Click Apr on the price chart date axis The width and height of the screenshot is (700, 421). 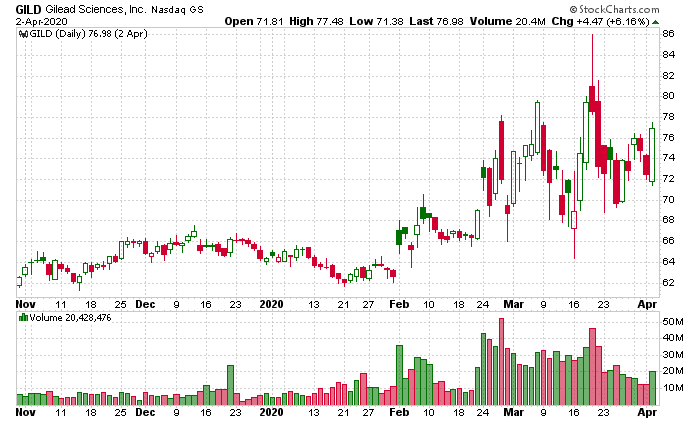coord(647,304)
